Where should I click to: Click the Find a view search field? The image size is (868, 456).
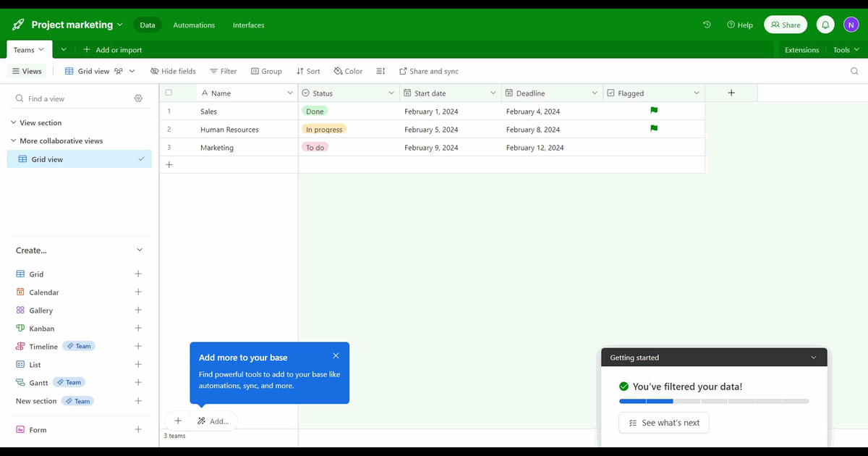[x=72, y=98]
